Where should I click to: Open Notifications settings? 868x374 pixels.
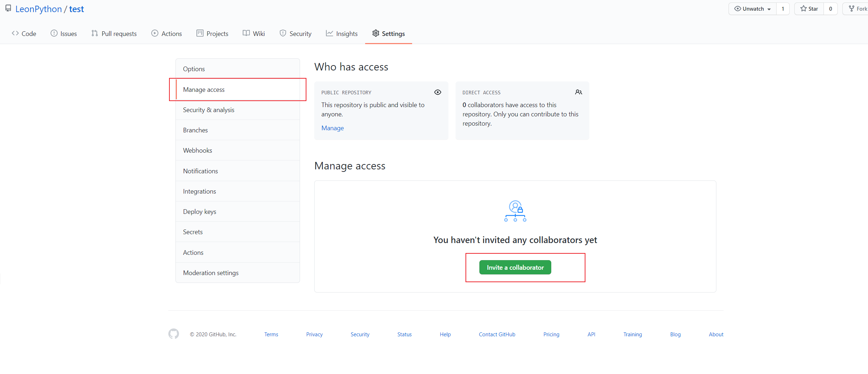click(238, 171)
